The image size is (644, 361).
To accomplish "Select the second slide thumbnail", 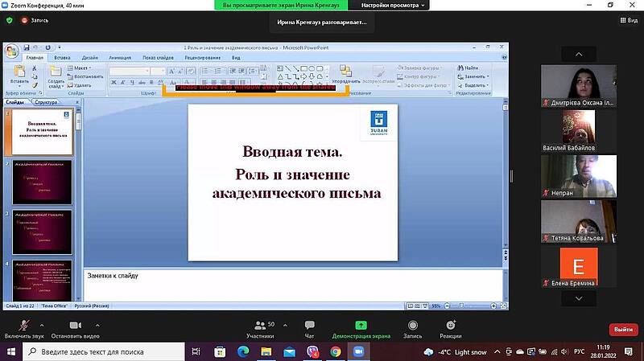I will click(42, 181).
